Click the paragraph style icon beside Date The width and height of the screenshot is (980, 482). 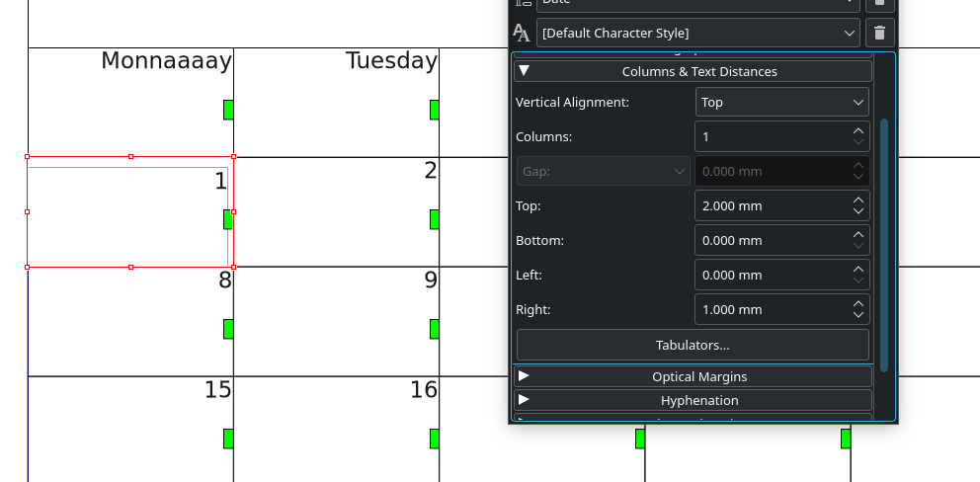click(522, 4)
